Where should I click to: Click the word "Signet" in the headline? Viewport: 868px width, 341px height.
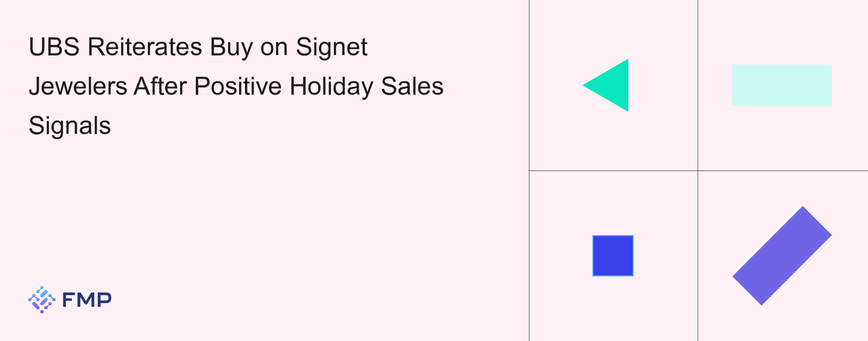[x=331, y=47]
